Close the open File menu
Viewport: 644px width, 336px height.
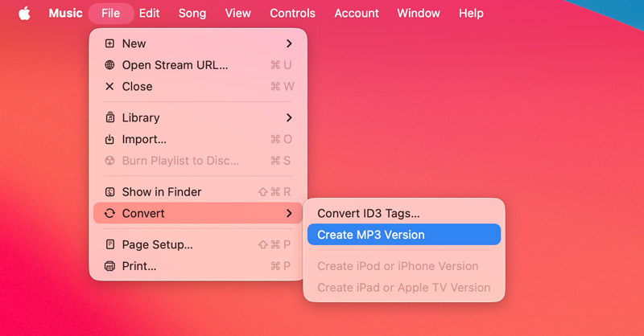tap(111, 13)
